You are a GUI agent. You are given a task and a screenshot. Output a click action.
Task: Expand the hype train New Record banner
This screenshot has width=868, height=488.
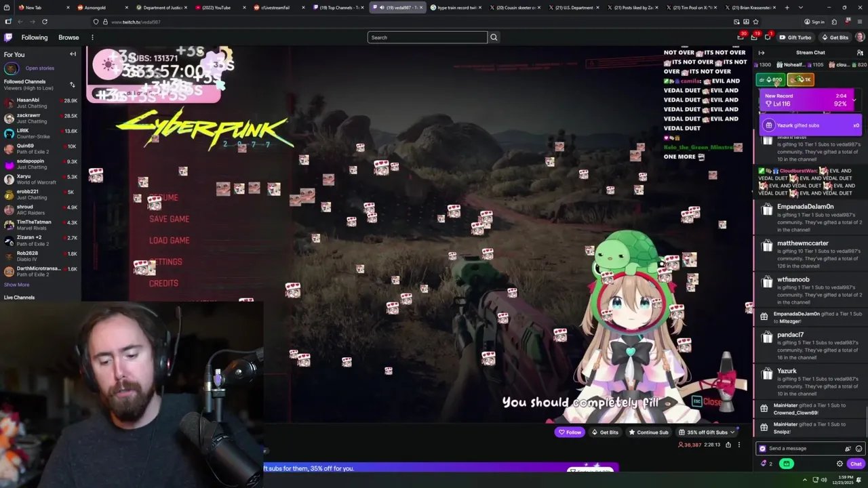pos(854,100)
